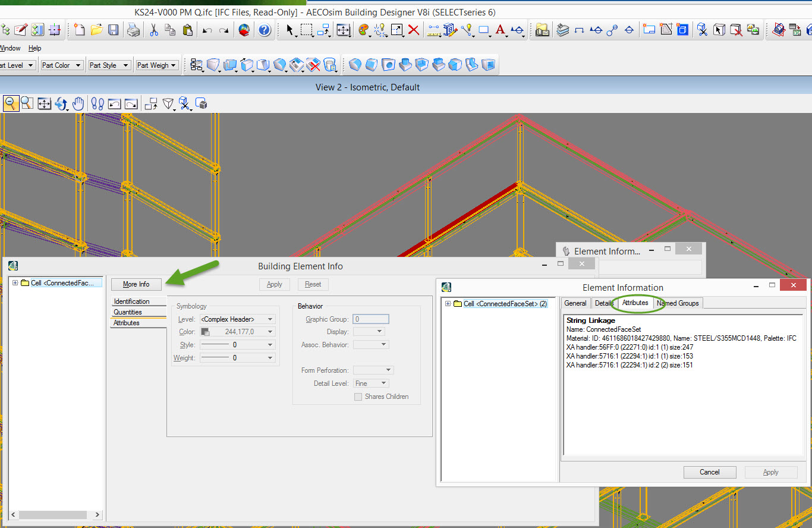Open the Window menu

click(x=11, y=48)
